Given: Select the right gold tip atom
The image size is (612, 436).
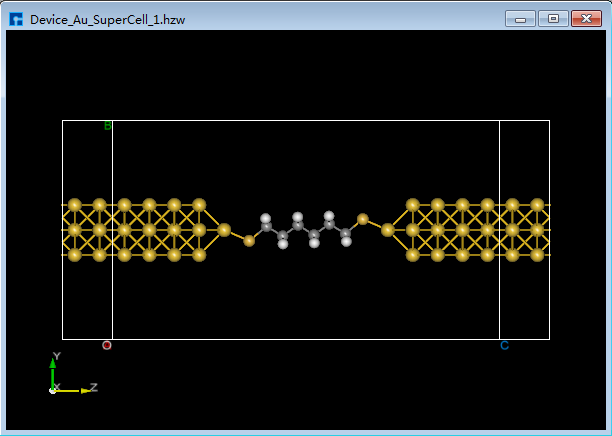Looking at the screenshot, I should [387, 230].
